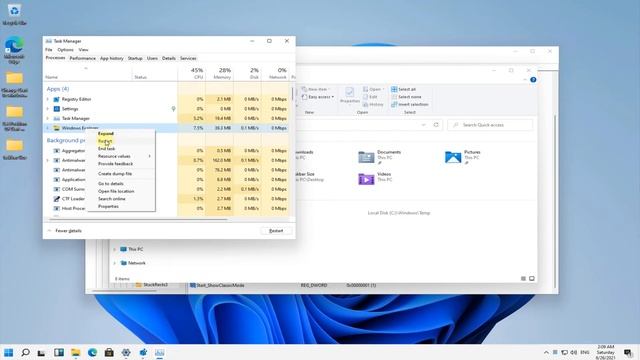
Task: Open the Recycle Bin desktop icon
Action: (x=14, y=14)
